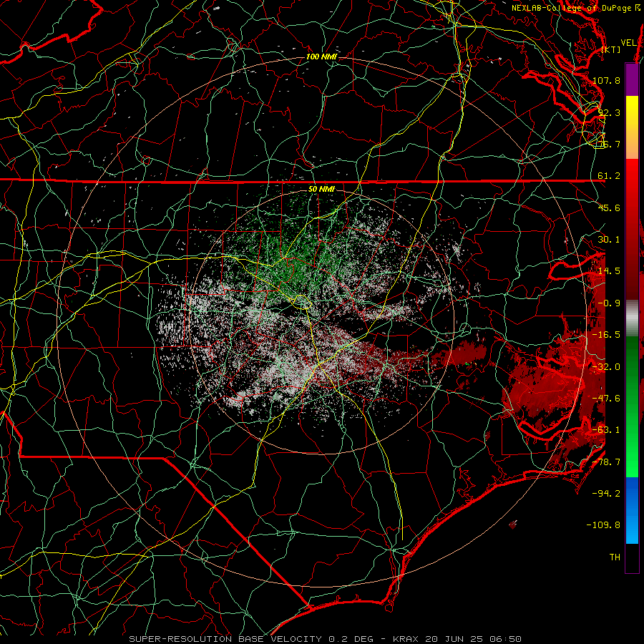Screen dimensions: 644x644
Task: Click the 45.6 velocity scale value
Action: [x=609, y=208]
